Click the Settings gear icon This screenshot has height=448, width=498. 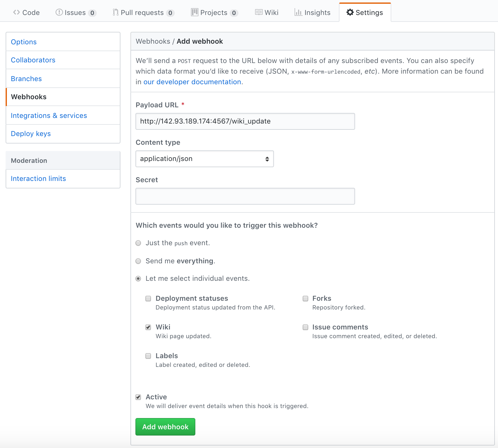(350, 12)
